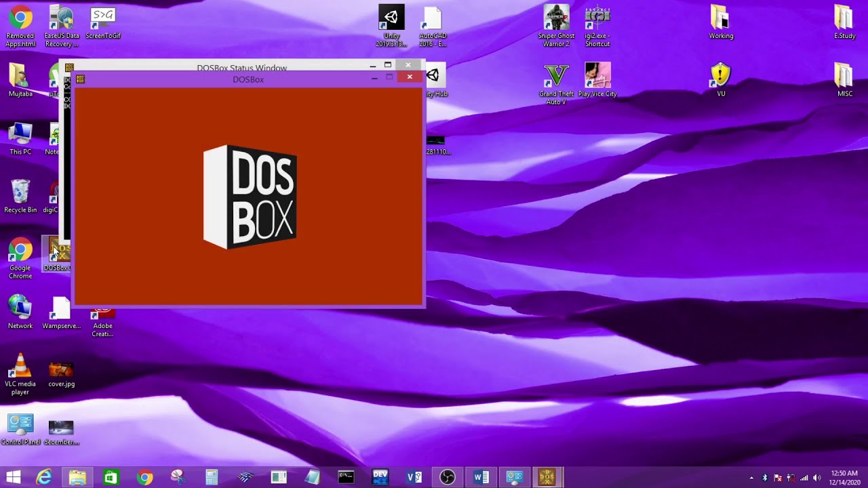Select the MISC folder on desktop
Viewport: 868px width, 488px height.
coord(844,80)
